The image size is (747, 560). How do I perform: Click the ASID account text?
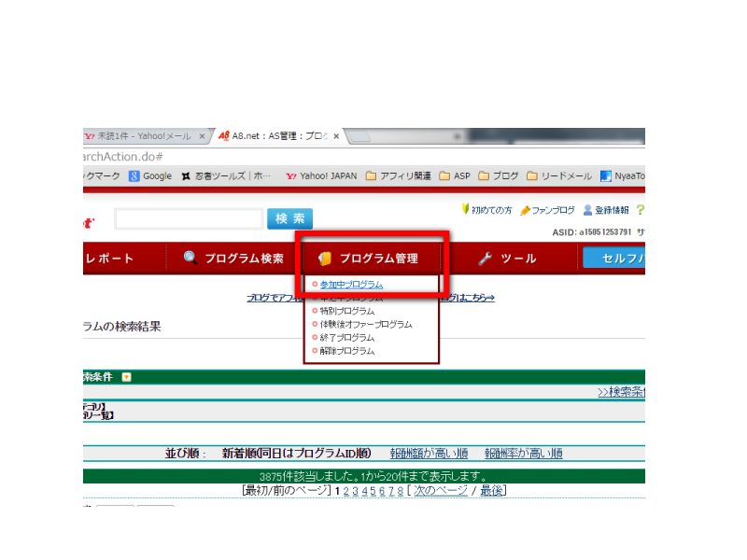tap(592, 232)
